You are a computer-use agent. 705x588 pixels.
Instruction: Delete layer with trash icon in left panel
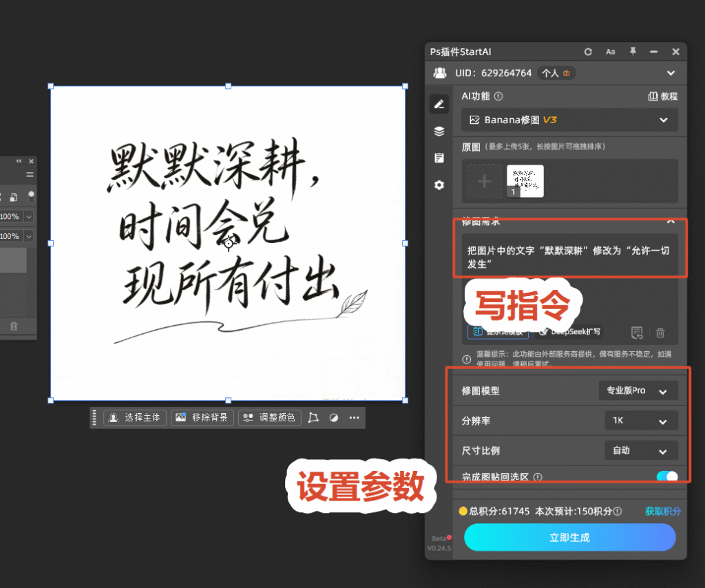pyautogui.click(x=14, y=326)
